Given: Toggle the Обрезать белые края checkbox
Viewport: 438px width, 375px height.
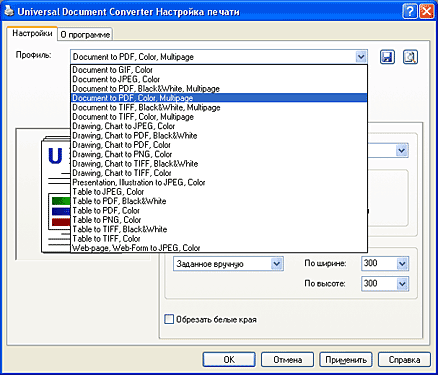Looking at the screenshot, I should (x=169, y=319).
